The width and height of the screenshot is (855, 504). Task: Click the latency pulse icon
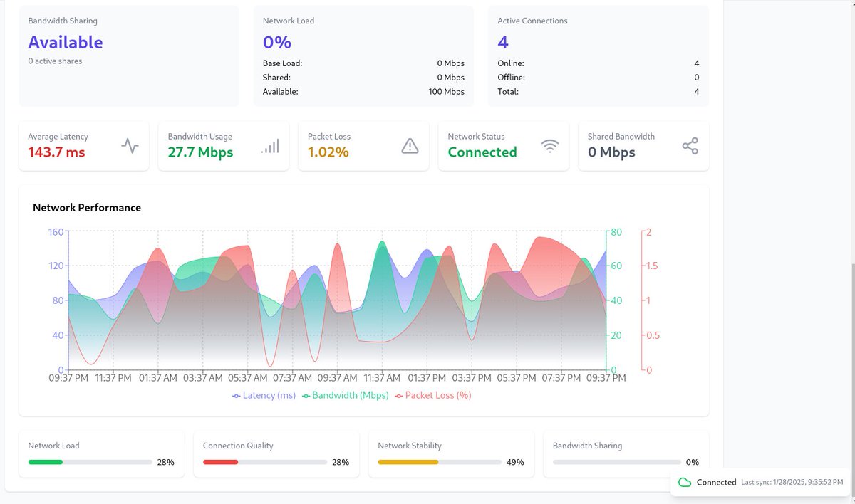(x=130, y=146)
